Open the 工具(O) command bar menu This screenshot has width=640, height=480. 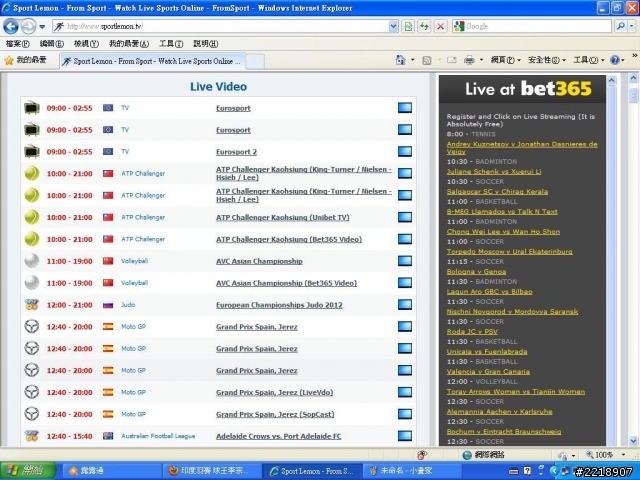tap(588, 60)
